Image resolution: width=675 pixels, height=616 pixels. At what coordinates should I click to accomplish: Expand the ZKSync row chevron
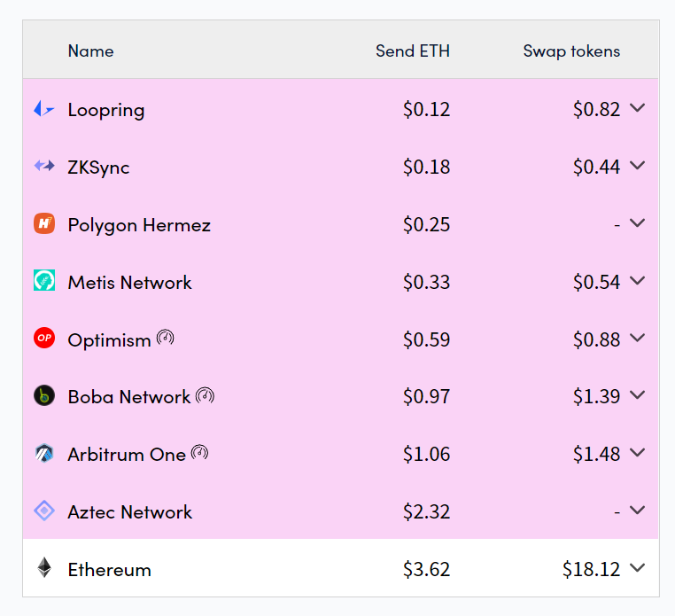[637, 166]
